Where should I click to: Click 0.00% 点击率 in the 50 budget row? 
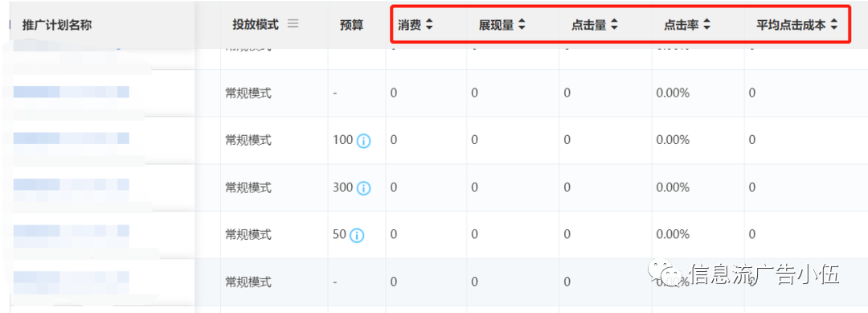click(x=674, y=235)
